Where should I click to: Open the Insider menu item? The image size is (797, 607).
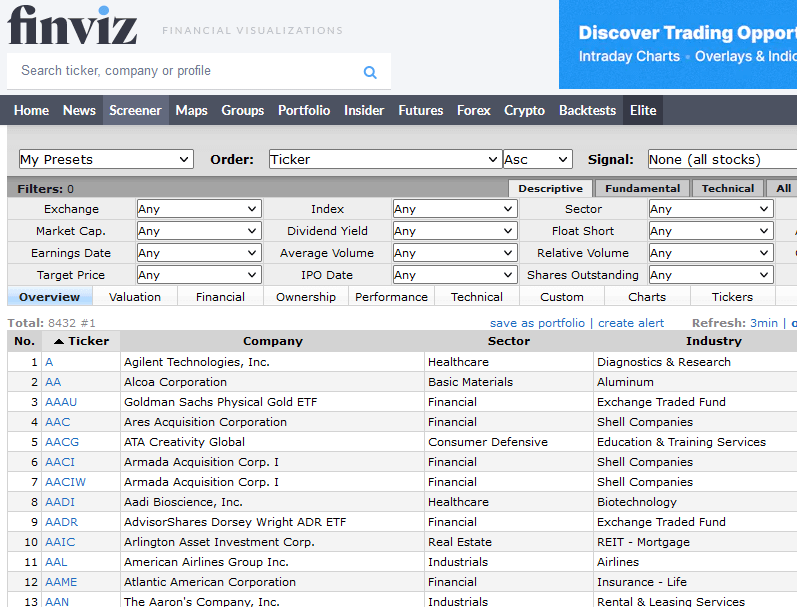pos(364,110)
